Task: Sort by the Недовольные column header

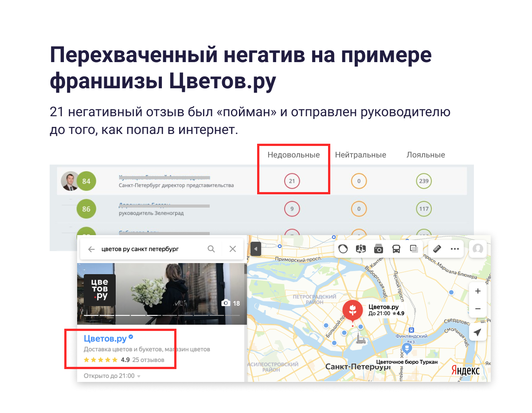Action: click(x=293, y=155)
